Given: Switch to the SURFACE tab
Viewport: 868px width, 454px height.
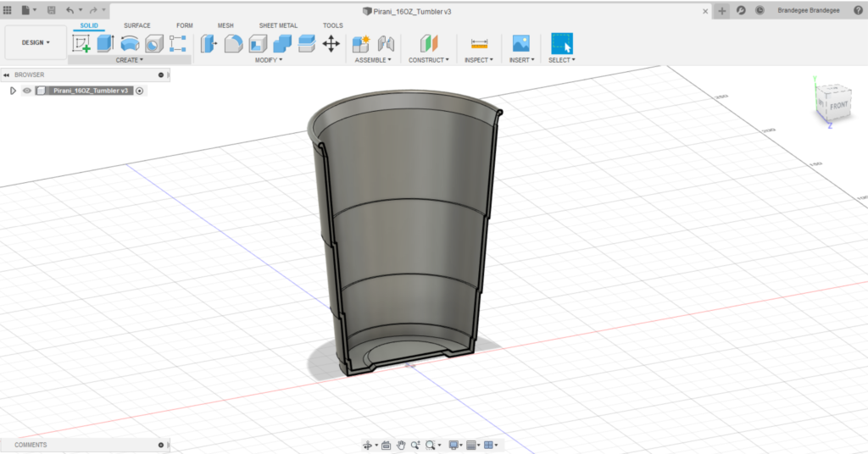Looking at the screenshot, I should [136, 25].
